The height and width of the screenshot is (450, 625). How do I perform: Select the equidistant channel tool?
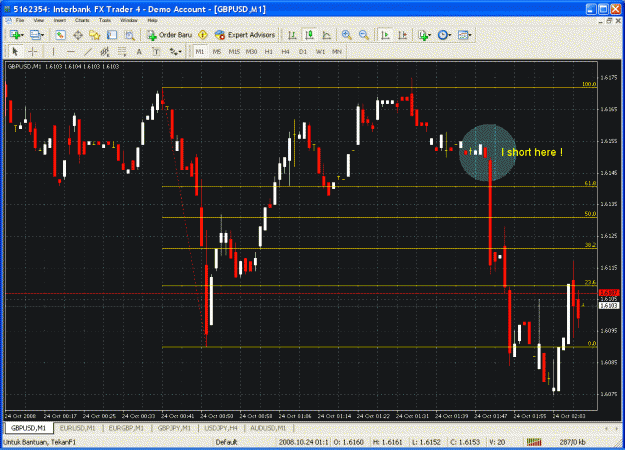(x=105, y=51)
